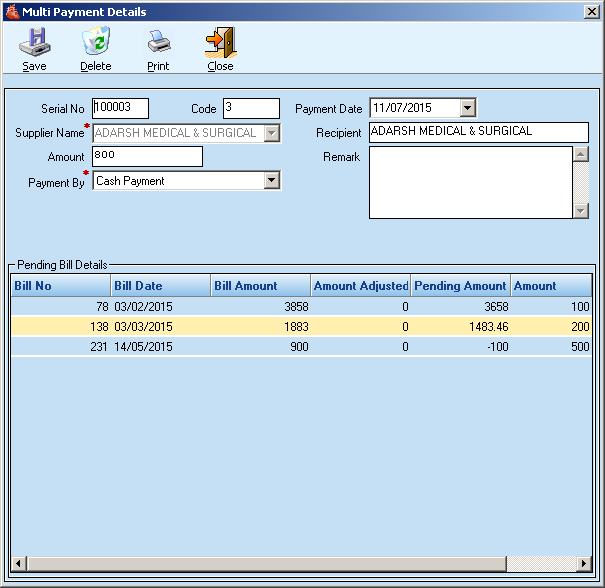Click the Pending Amount column header
Screen dimensions: 605x588
click(x=460, y=286)
